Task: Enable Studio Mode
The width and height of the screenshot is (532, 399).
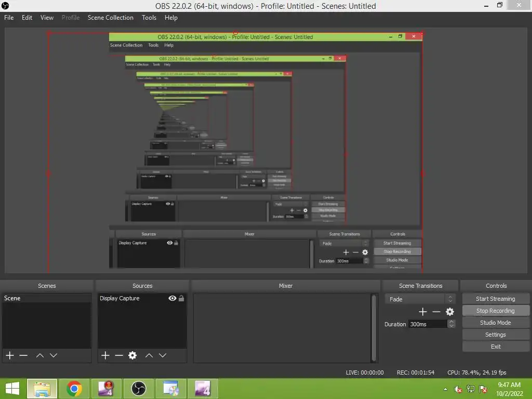Action: 495,323
